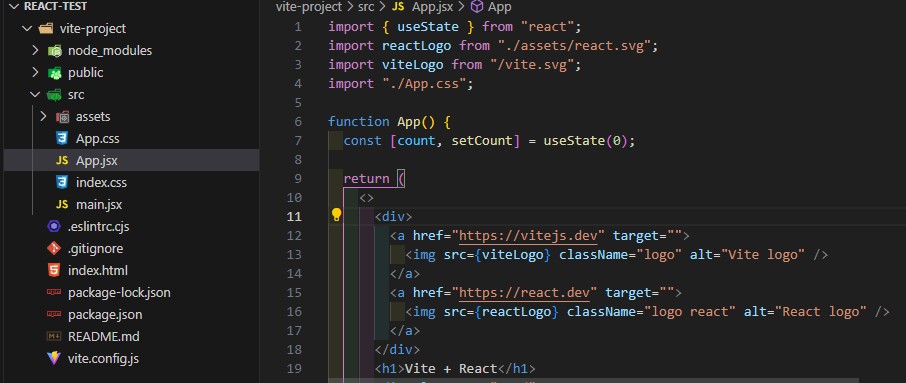Select the assets folder label
Viewport: 906px width, 383px height.
coord(92,117)
